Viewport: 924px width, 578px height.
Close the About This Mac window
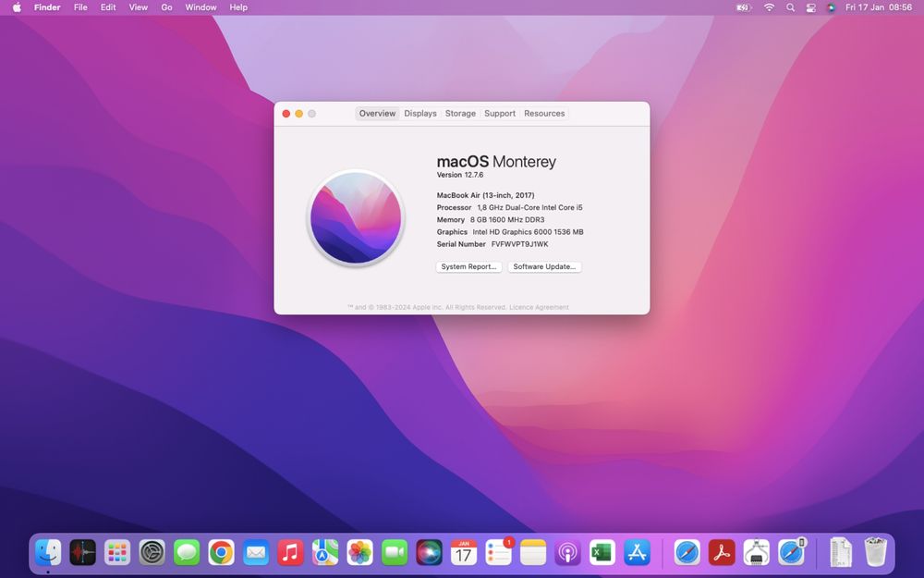click(286, 114)
